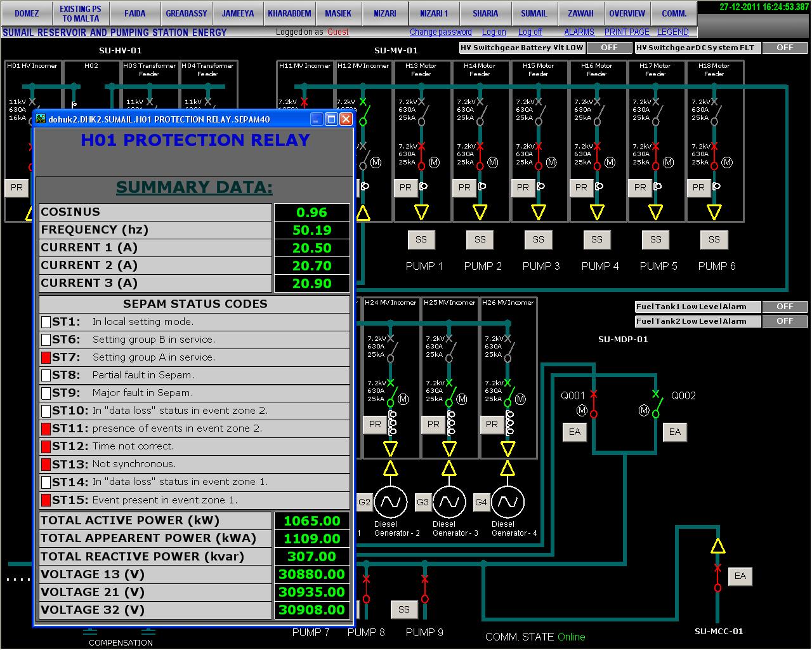The height and width of the screenshot is (650, 812).
Task: Click the EA button below Q001
Action: [575, 432]
